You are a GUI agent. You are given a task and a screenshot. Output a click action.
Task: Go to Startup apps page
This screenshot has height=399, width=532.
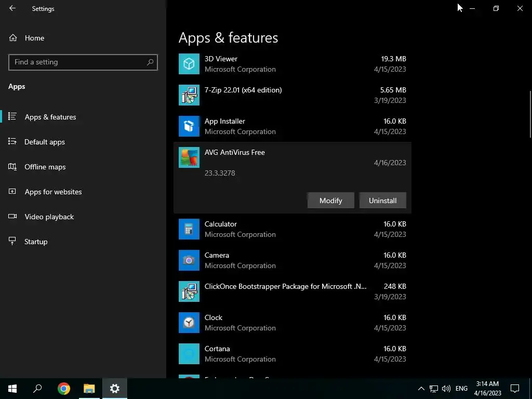pos(36,242)
